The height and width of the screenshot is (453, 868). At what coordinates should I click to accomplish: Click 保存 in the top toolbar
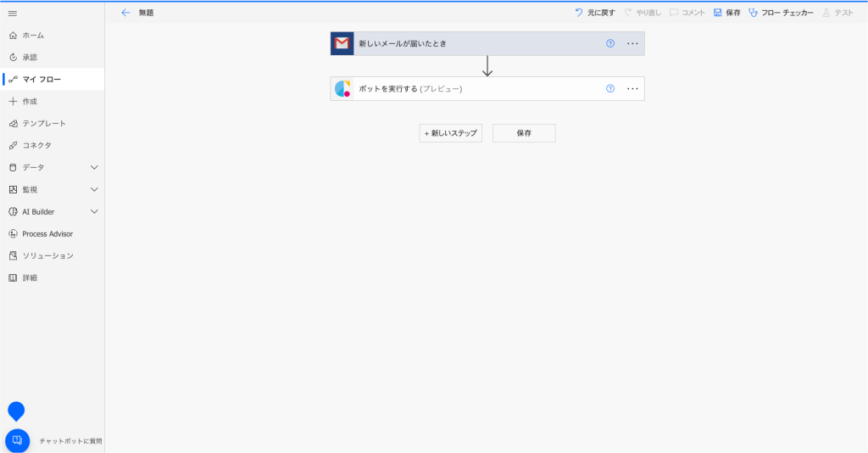click(726, 13)
